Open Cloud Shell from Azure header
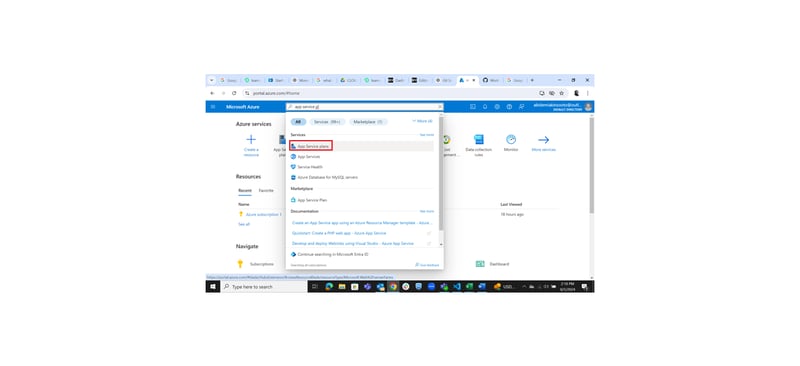This screenshot has height=366, width=800. point(472,107)
